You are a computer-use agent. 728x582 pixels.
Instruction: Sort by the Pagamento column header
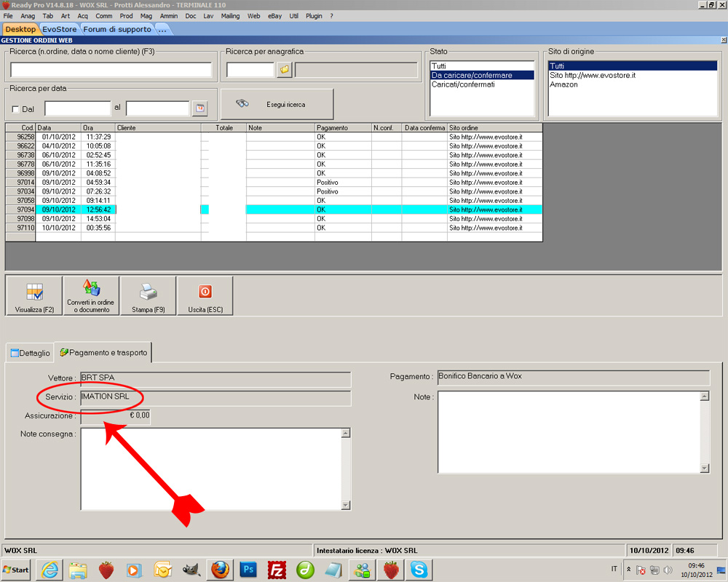343,127
